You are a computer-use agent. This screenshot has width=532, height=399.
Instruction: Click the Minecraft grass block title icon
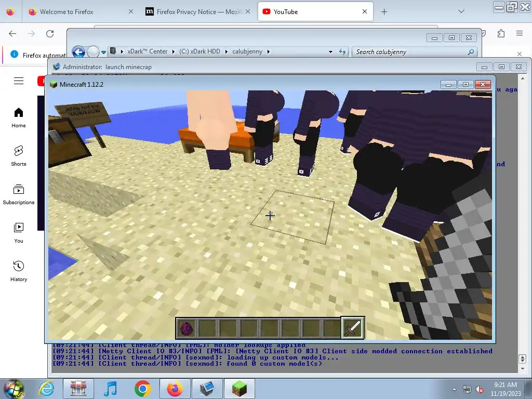pos(54,85)
